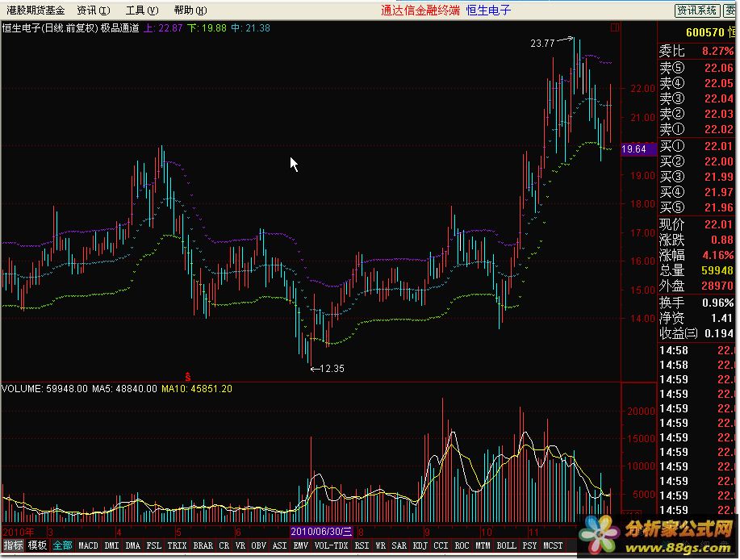Switch to the EMV indicator
The width and height of the screenshot is (740, 560).
pyautogui.click(x=301, y=545)
